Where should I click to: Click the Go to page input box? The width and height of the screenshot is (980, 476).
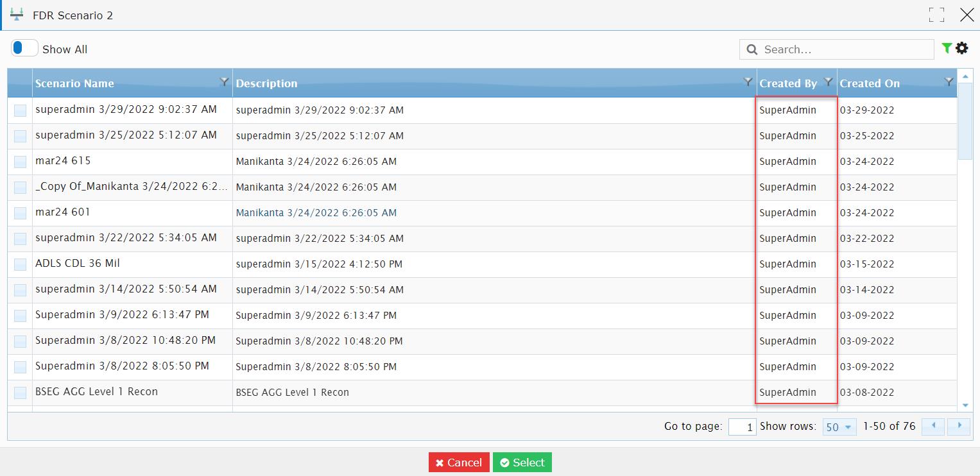coord(742,427)
